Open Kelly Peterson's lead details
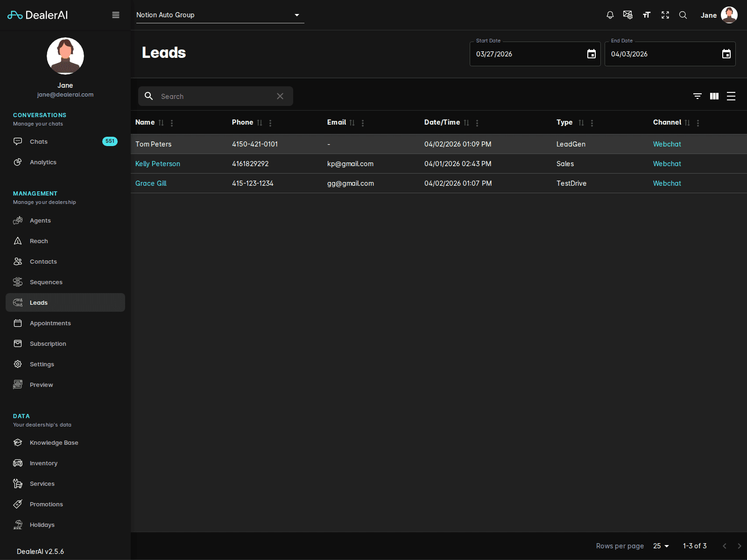This screenshot has width=747, height=560. (158, 163)
